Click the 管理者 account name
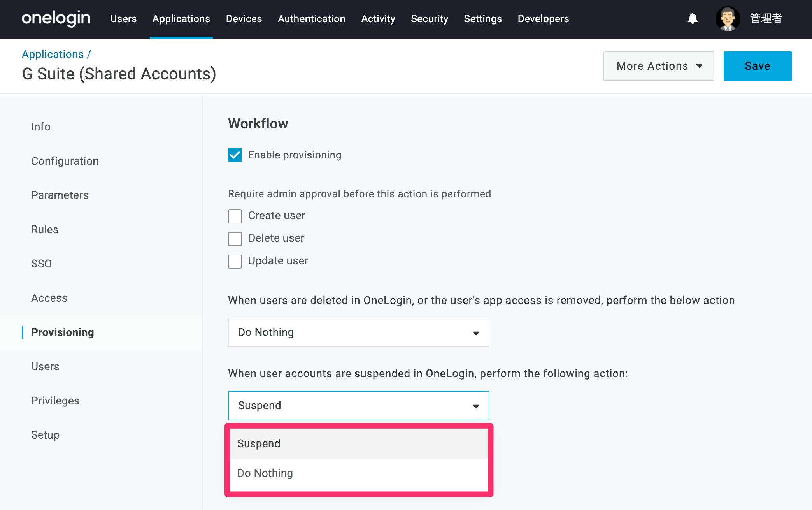 click(x=766, y=18)
